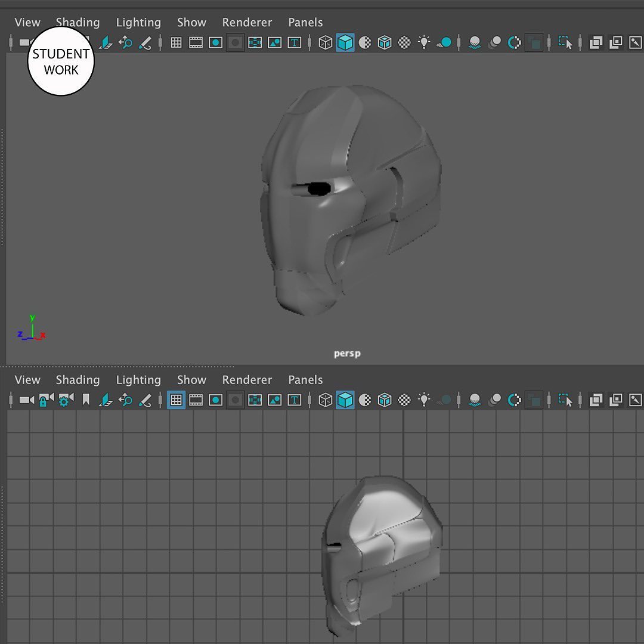Image resolution: width=644 pixels, height=644 pixels.
Task: Open the Renderer menu in the lower grid panel
Action: point(247,380)
